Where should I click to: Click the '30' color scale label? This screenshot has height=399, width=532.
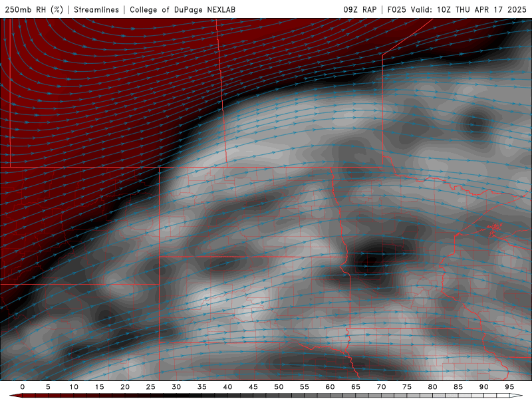click(x=176, y=387)
